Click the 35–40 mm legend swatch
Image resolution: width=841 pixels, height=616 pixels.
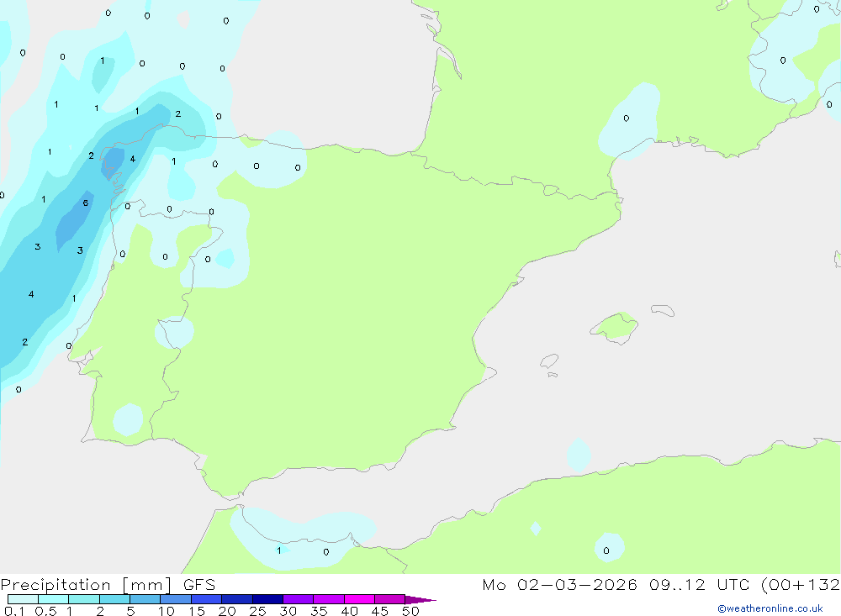pyautogui.click(x=329, y=599)
